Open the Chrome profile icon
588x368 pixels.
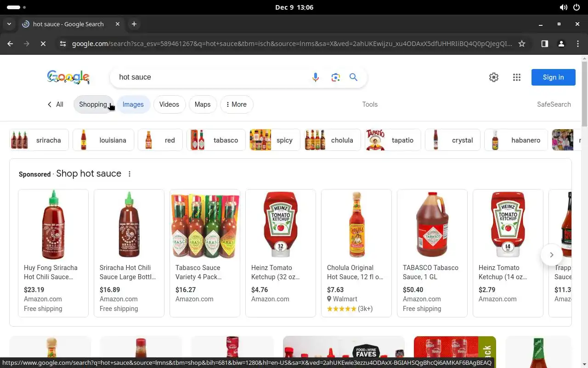[x=561, y=44]
